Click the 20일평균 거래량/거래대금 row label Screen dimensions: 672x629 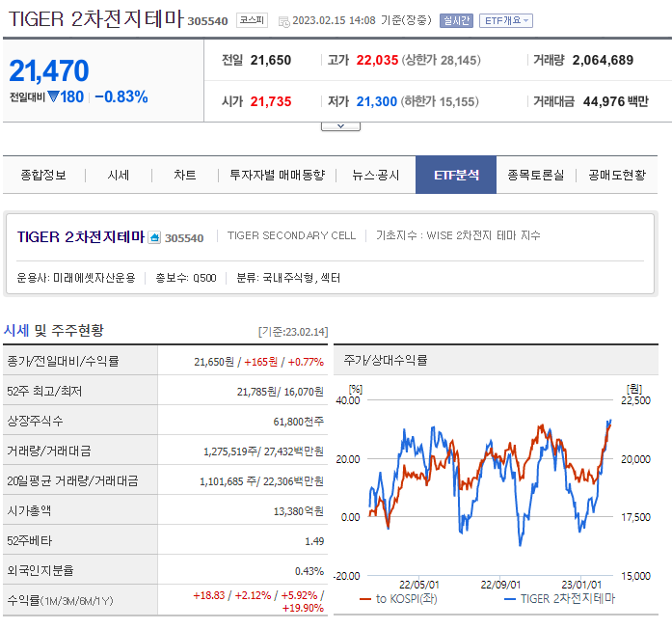coord(72,480)
